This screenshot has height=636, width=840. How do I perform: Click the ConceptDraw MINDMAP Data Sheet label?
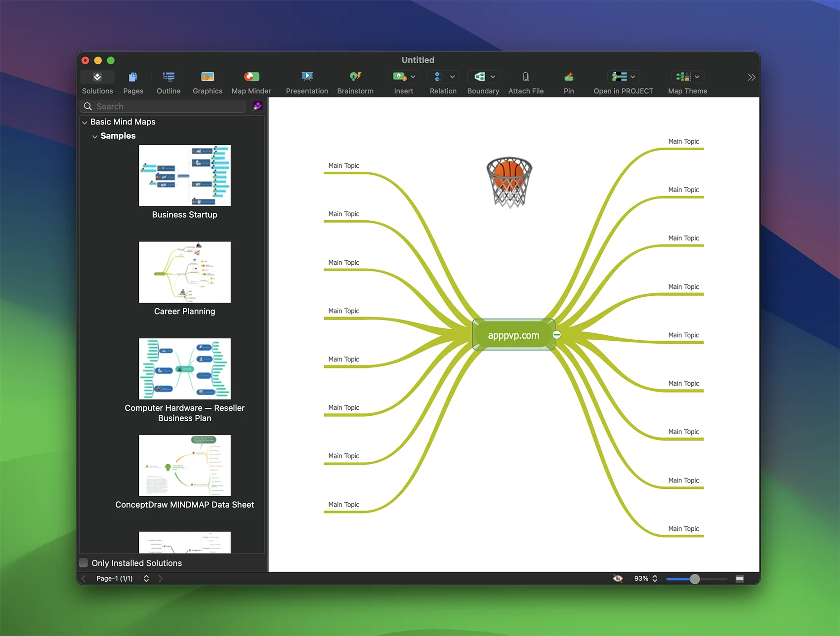tap(185, 505)
